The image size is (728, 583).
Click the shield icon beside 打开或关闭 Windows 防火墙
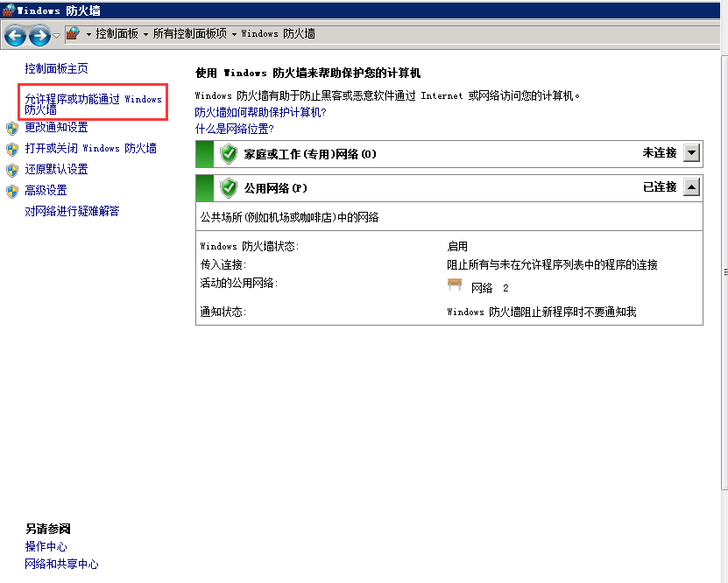pyautogui.click(x=12, y=149)
